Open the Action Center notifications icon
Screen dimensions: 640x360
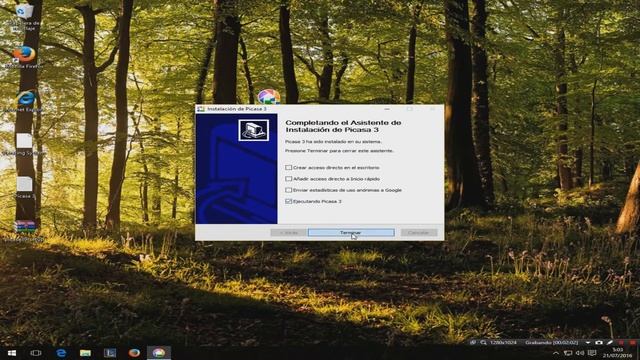click(x=592, y=353)
